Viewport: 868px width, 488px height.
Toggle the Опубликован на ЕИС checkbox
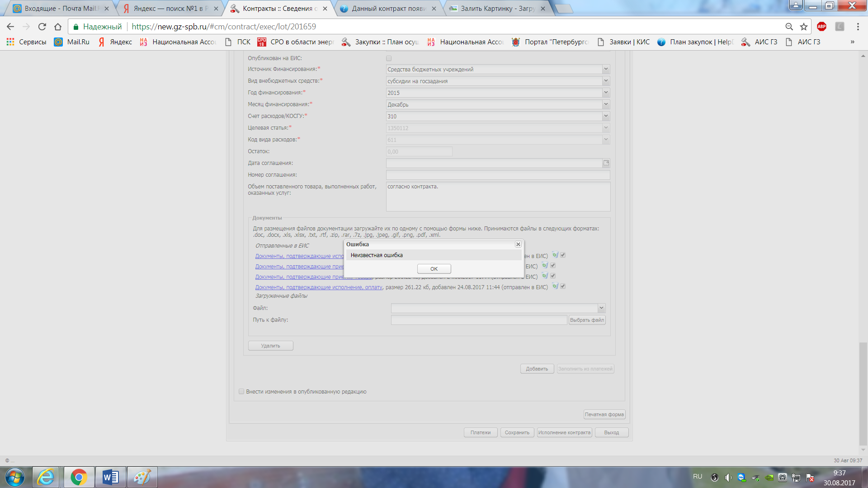pos(389,58)
